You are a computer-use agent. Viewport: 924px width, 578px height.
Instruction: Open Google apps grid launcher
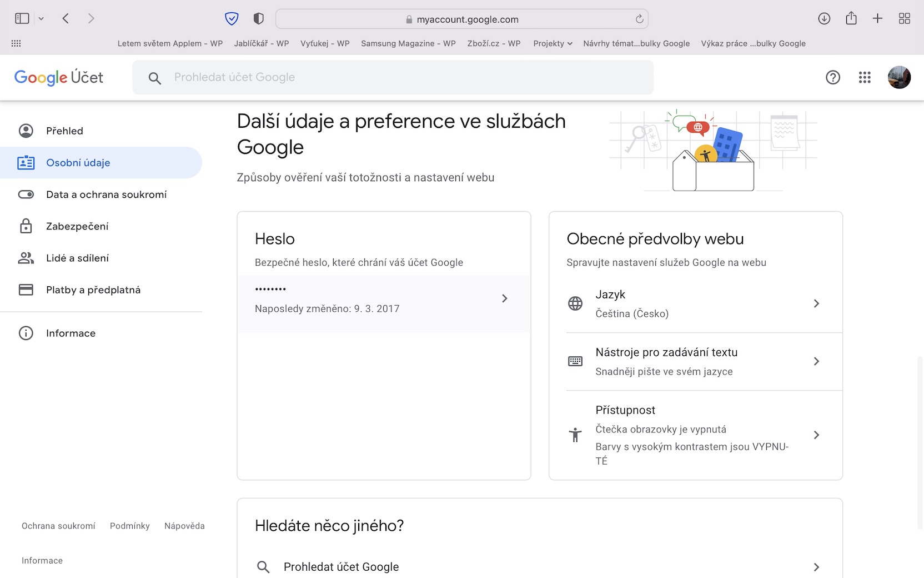click(x=865, y=77)
